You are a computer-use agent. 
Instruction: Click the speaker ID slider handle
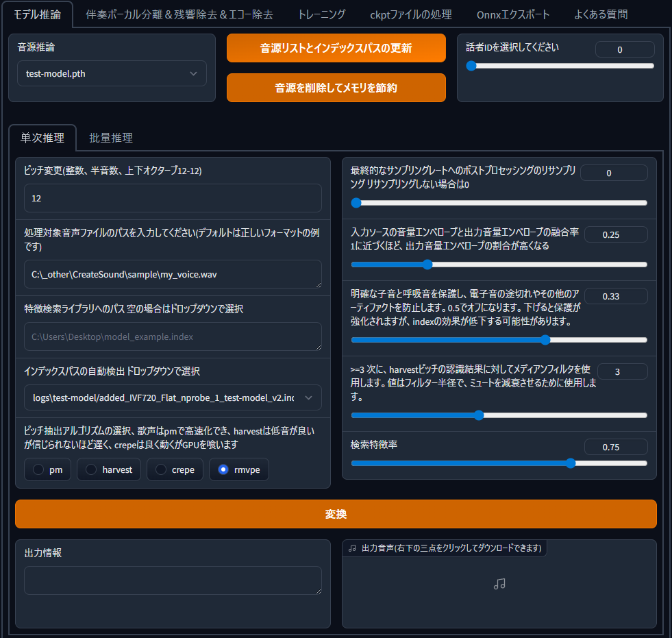pos(471,66)
